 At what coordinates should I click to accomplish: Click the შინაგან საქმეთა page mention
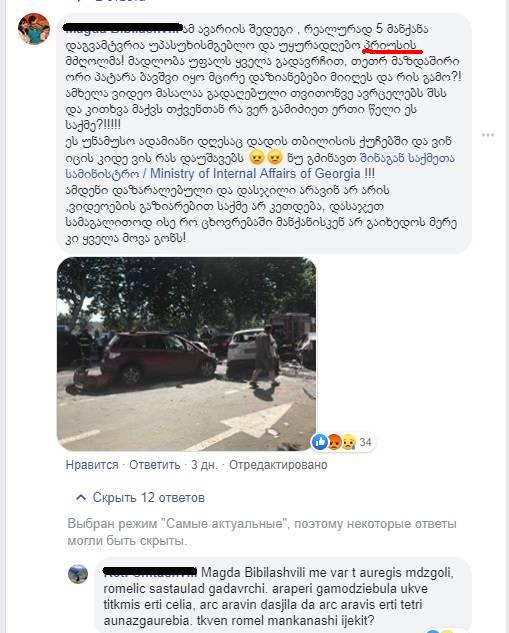point(407,157)
